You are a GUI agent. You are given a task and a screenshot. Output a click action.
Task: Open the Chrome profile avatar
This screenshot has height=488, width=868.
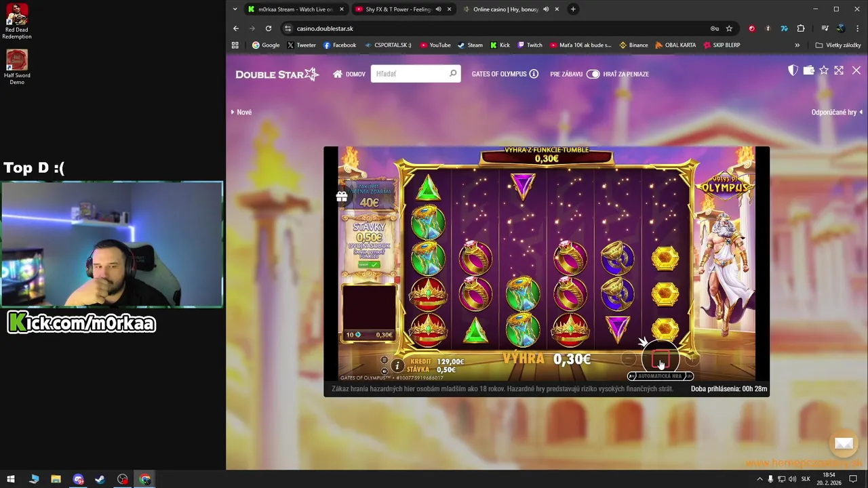[x=841, y=28]
